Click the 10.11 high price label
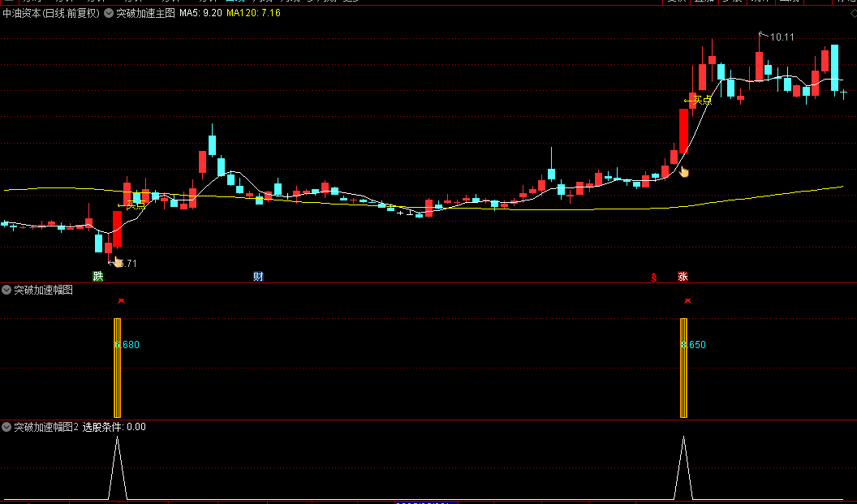Viewport: 857px width, 504px height. pyautogui.click(x=782, y=37)
